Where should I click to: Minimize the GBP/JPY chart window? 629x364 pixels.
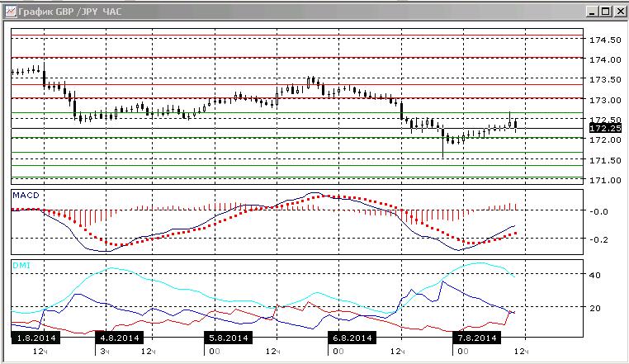coord(592,12)
